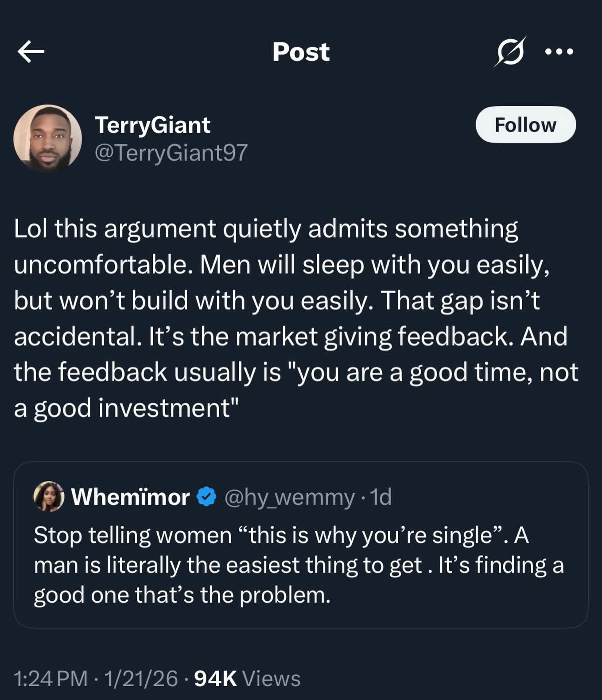Open the TerryGiant display name
Screen dimensions: 602x700
point(152,125)
